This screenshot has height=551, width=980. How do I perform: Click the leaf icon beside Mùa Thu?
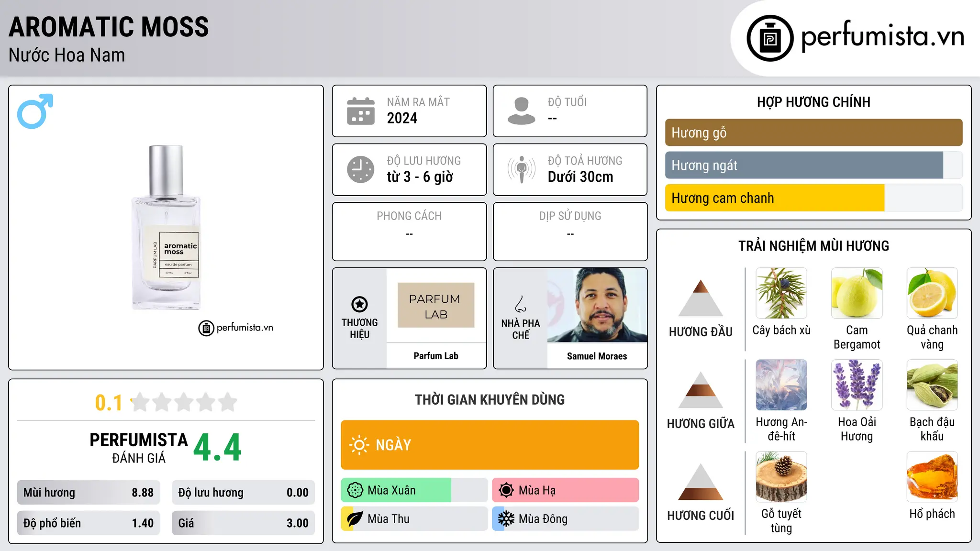[355, 519]
